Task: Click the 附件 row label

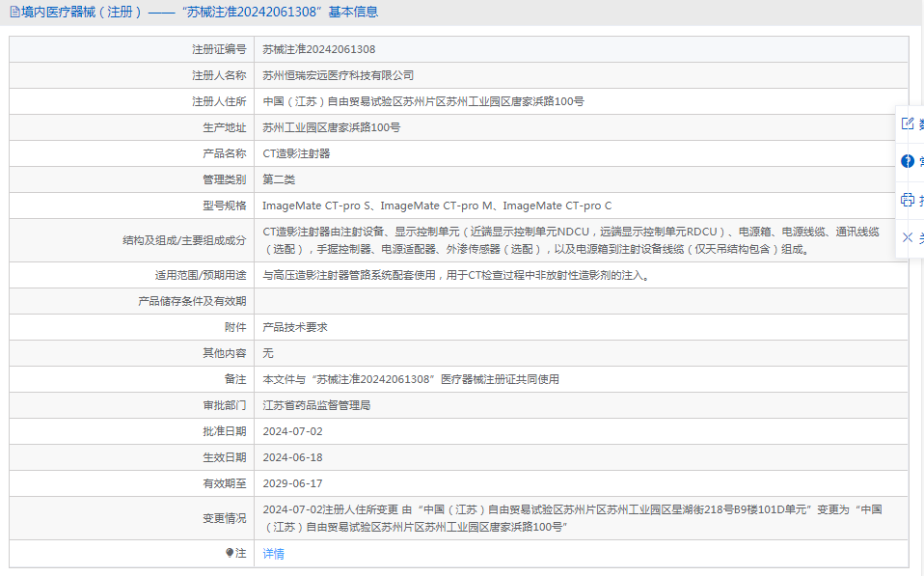Action: [235, 327]
